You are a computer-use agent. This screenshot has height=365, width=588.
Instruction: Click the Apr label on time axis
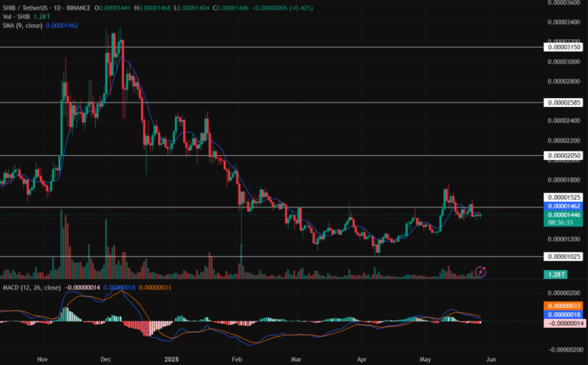click(x=362, y=360)
